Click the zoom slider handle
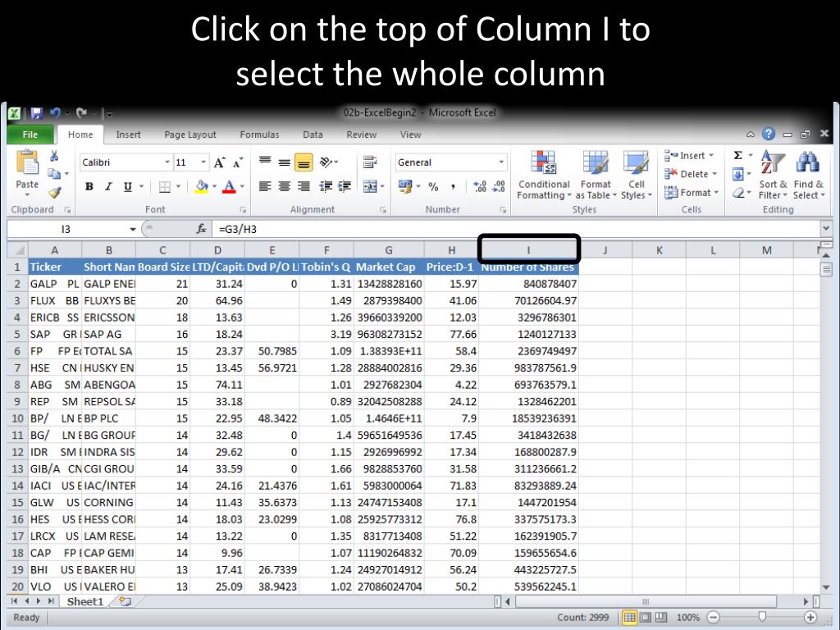The width and height of the screenshot is (840, 630). 762,618
